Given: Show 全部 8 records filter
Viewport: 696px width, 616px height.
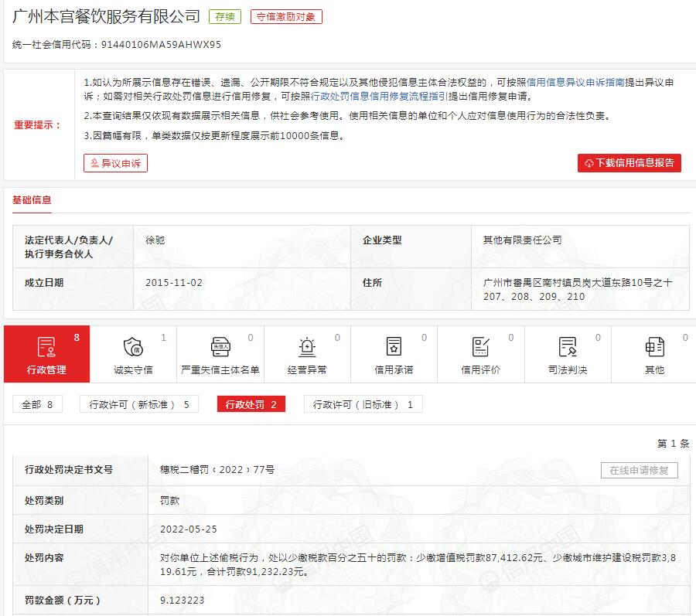Looking at the screenshot, I should (x=37, y=404).
